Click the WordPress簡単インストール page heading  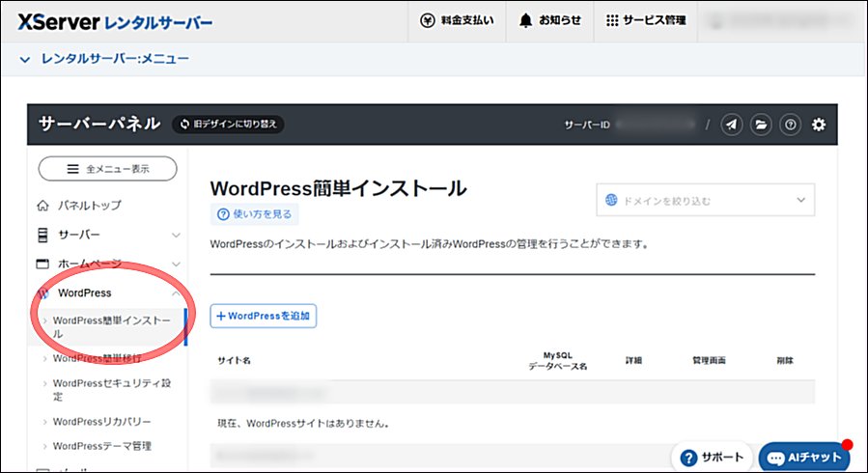pos(338,188)
